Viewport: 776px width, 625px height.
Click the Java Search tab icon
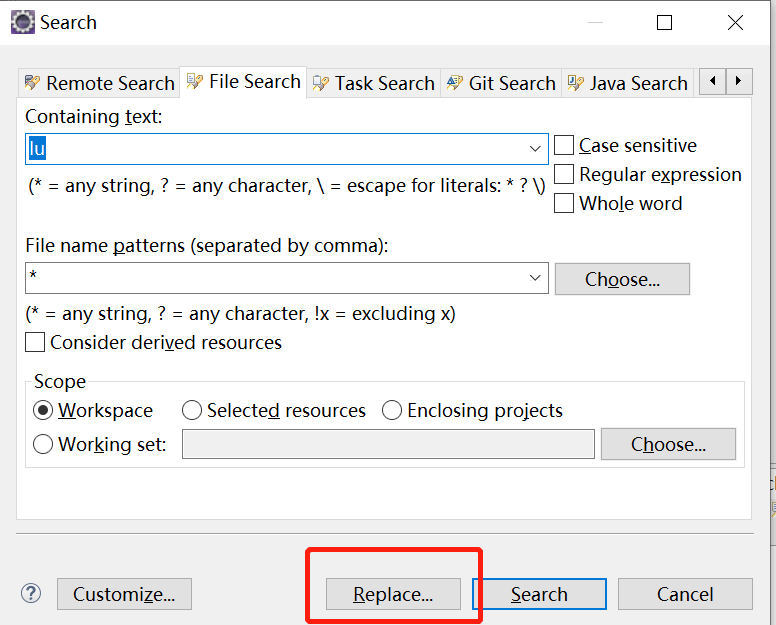pyautogui.click(x=576, y=83)
